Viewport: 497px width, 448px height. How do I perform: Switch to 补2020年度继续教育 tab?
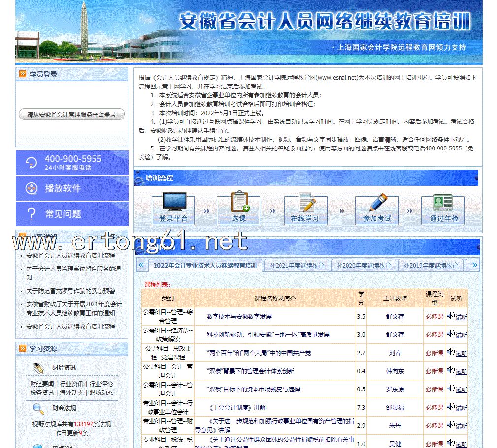click(x=363, y=265)
